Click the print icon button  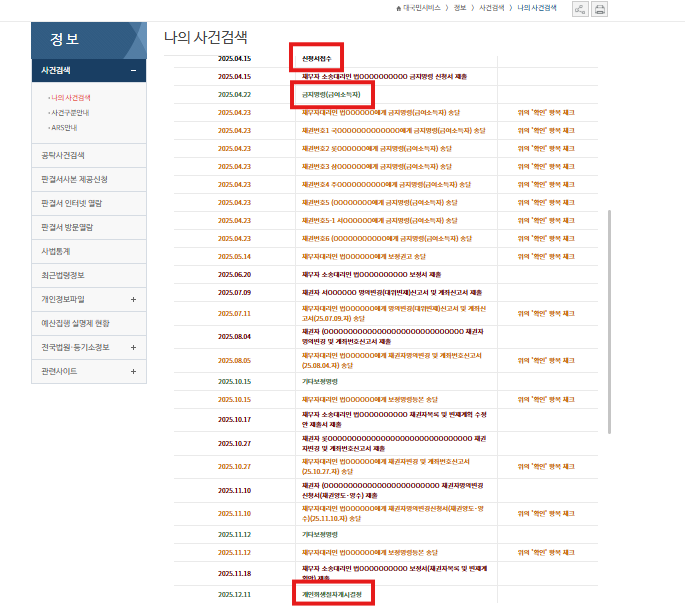599,9
